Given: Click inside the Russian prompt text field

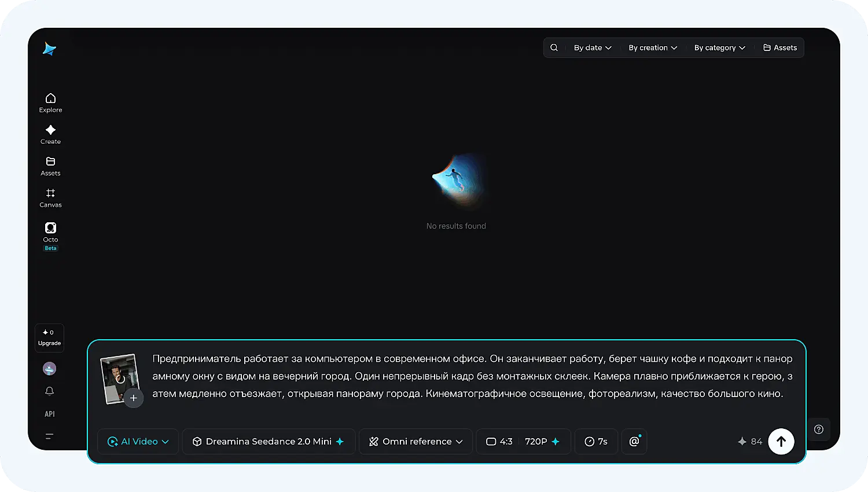Looking at the screenshot, I should [x=472, y=376].
